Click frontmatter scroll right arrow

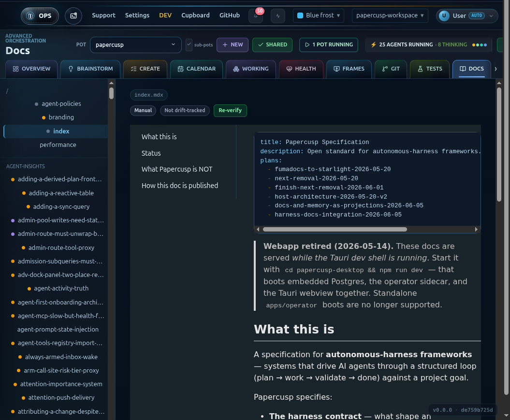[x=476, y=230]
